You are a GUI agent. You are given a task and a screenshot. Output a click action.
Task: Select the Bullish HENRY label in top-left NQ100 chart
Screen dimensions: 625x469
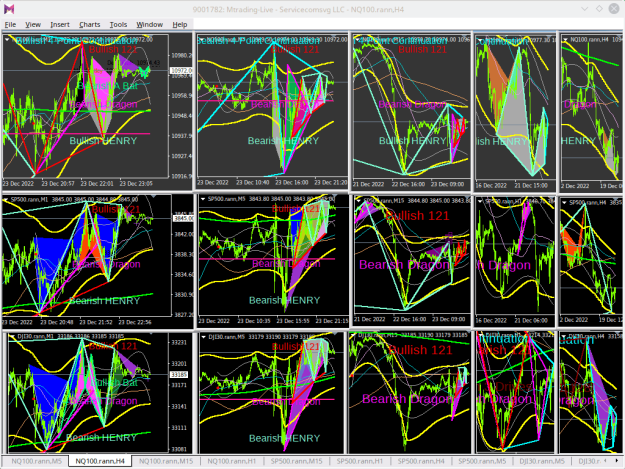[x=103, y=141]
